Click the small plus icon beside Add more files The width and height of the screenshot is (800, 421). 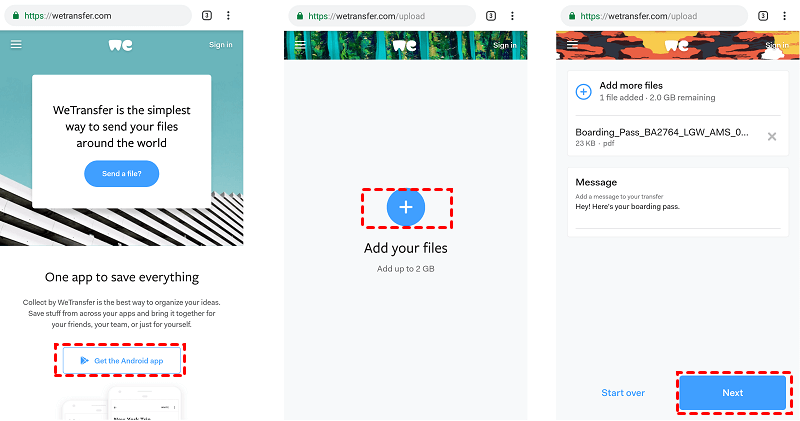pyautogui.click(x=583, y=91)
